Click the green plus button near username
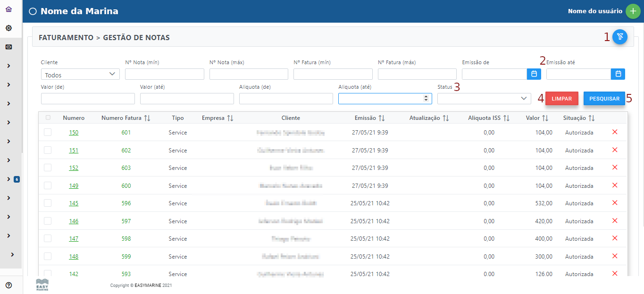The width and height of the screenshot is (644, 294). coord(633,11)
